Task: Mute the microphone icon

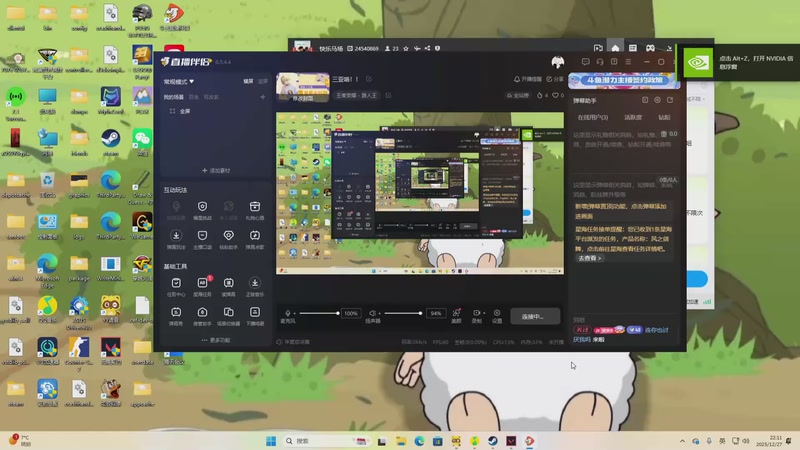Action: pos(288,313)
